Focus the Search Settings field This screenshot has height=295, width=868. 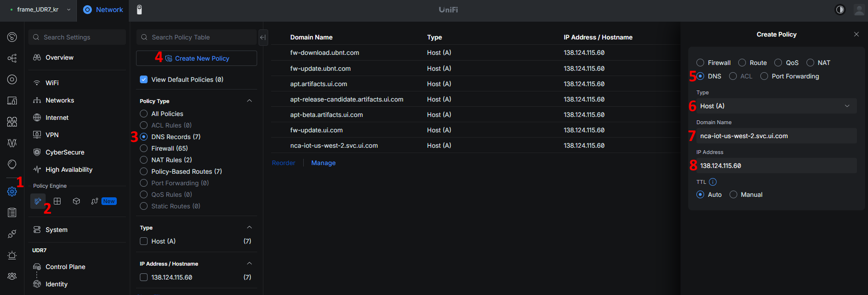pos(77,37)
